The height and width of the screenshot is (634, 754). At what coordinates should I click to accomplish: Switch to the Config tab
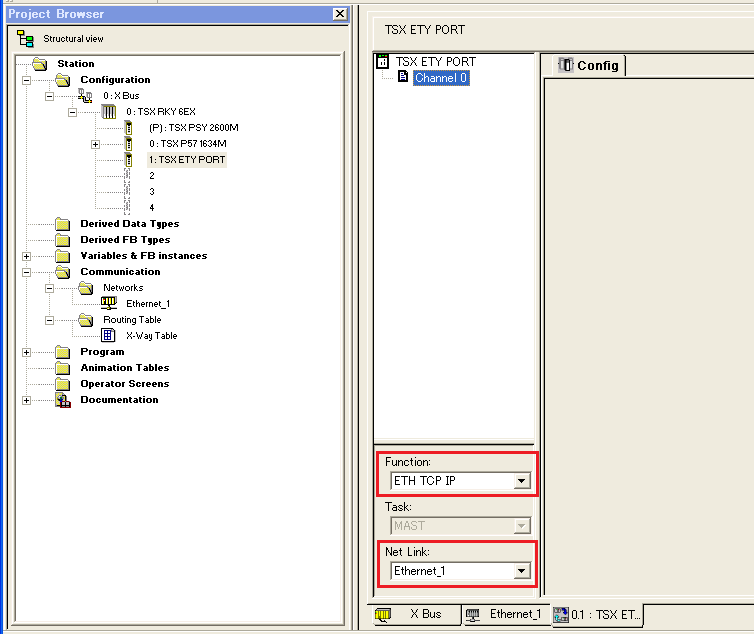588,66
